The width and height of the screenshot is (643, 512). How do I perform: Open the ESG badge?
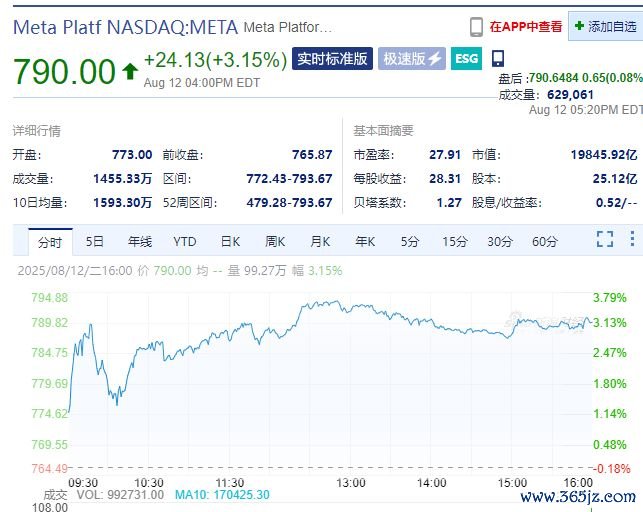coord(466,59)
